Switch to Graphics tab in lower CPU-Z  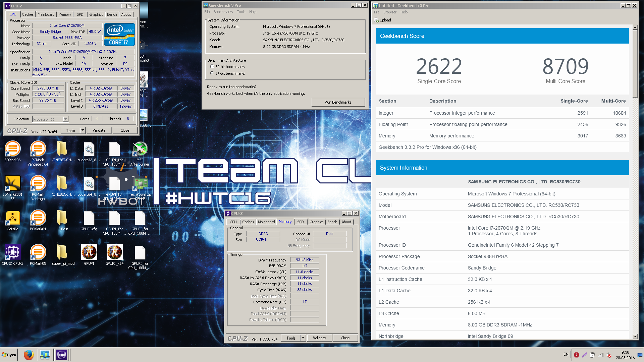(x=317, y=222)
